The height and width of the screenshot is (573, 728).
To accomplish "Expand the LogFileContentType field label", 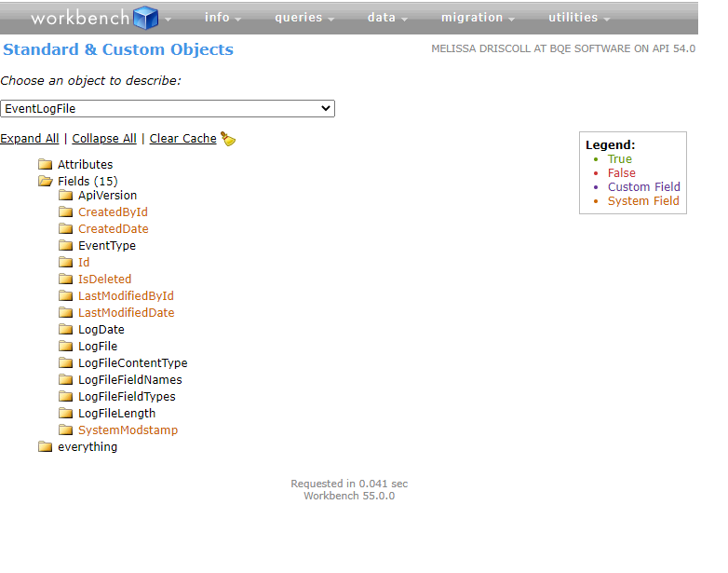I will pos(133,363).
